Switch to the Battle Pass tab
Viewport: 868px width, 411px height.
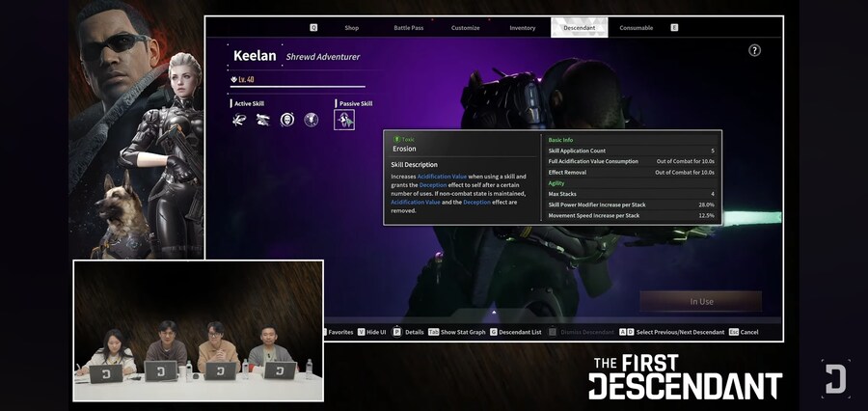(409, 28)
